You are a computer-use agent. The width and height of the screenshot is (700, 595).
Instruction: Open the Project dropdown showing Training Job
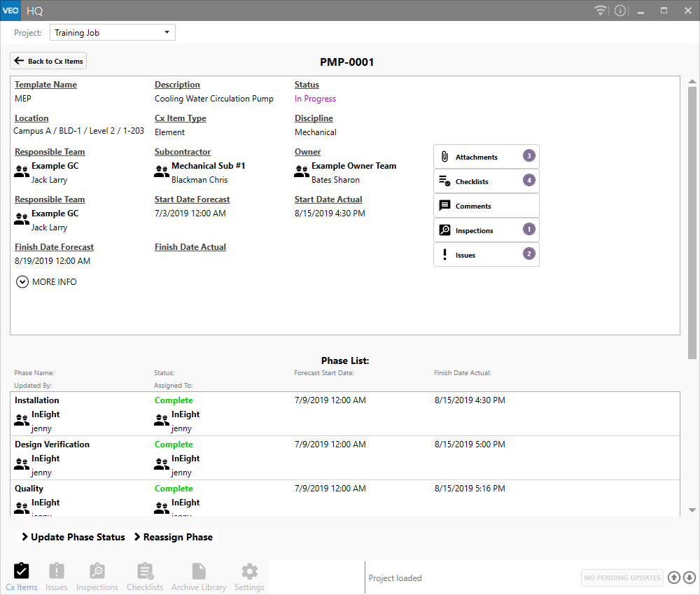tap(112, 33)
